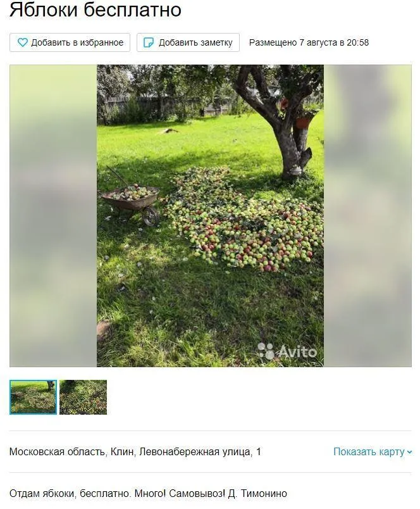
Task: Click the description text Отдам ябкоки бесплатно
Action: point(70,493)
